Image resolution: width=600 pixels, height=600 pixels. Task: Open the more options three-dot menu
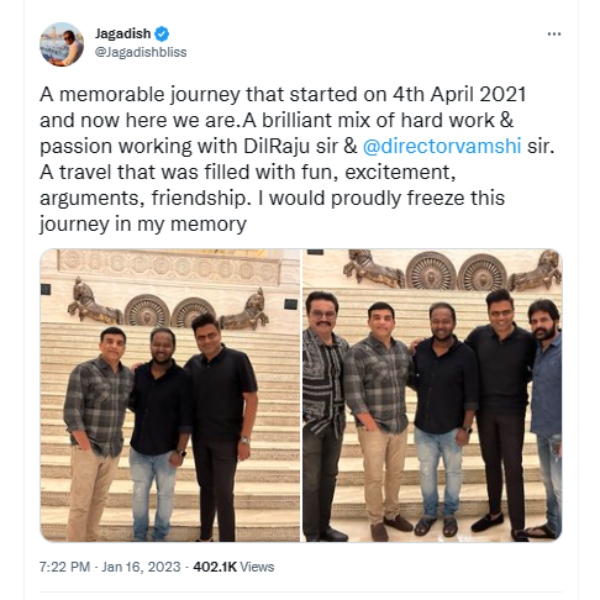(554, 34)
